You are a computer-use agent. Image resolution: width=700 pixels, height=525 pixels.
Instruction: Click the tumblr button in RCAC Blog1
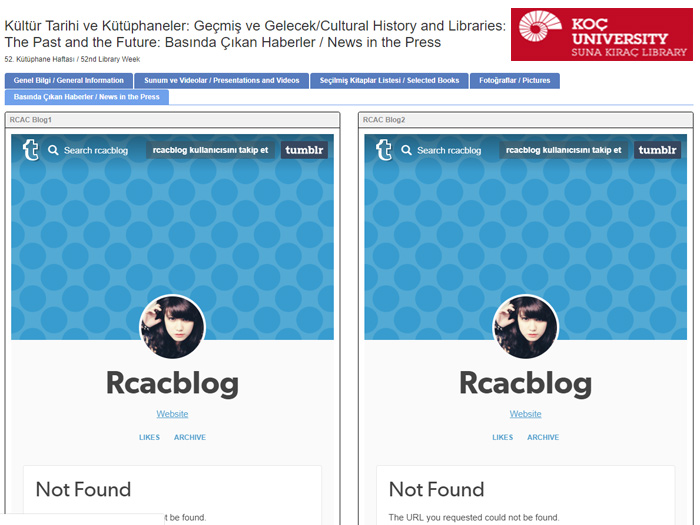304,150
